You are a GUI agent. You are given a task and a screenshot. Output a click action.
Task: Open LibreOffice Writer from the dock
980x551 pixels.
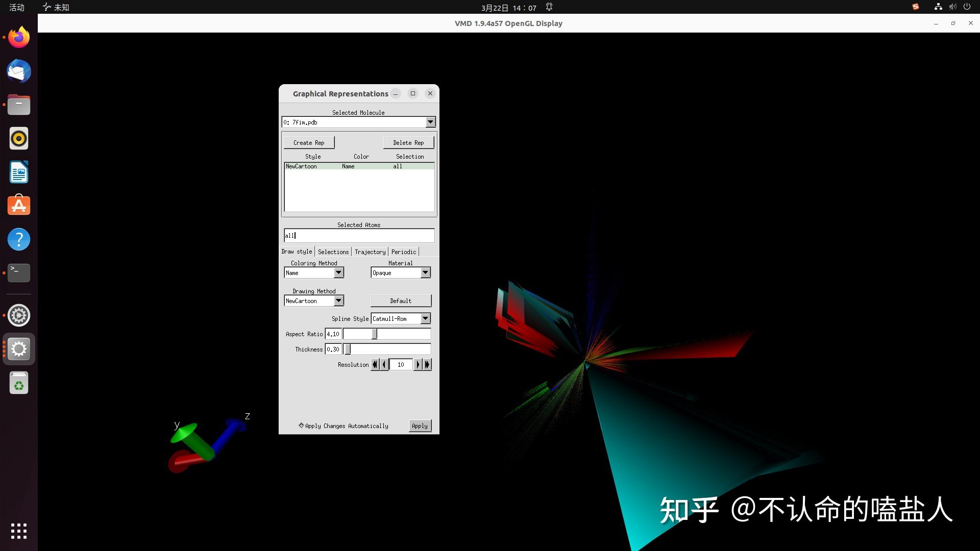19,172
